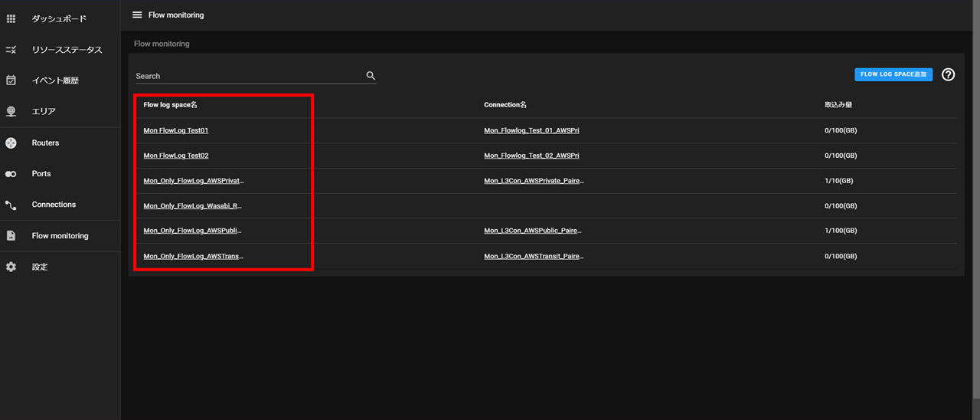The height and width of the screenshot is (420, 980).
Task: Click the Connections icon in sidebar
Action: click(11, 205)
